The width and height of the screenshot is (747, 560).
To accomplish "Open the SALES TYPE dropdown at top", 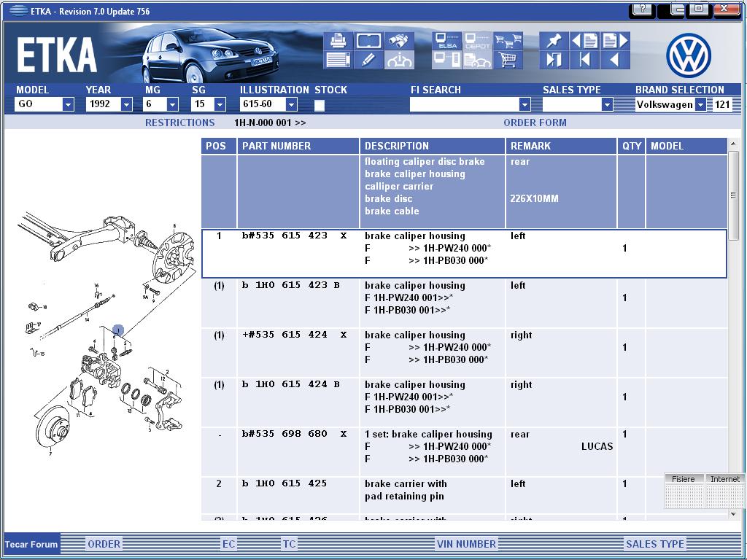I will tap(607, 104).
